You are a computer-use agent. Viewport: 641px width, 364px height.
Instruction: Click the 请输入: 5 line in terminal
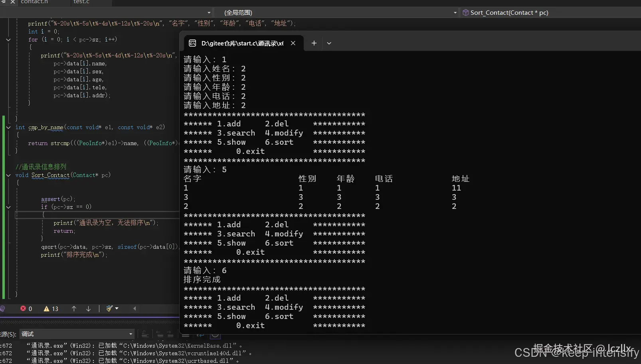pyautogui.click(x=205, y=169)
